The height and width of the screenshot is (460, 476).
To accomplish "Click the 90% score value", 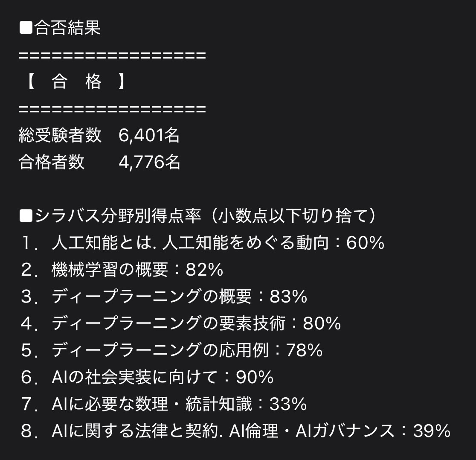I will [x=255, y=377].
